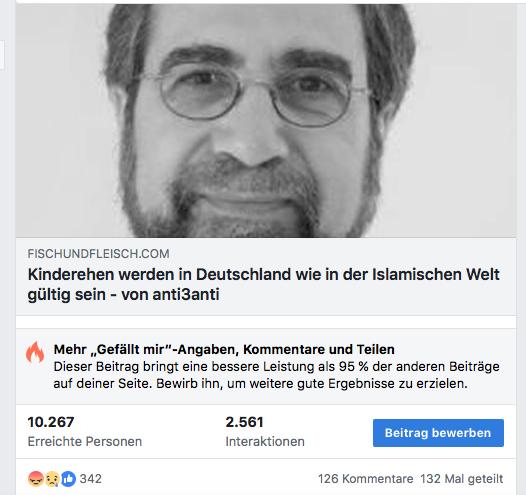Image resolution: width=526 pixels, height=495 pixels.
Task: Click the 10.267 reached persons number
Action: [x=51, y=422]
